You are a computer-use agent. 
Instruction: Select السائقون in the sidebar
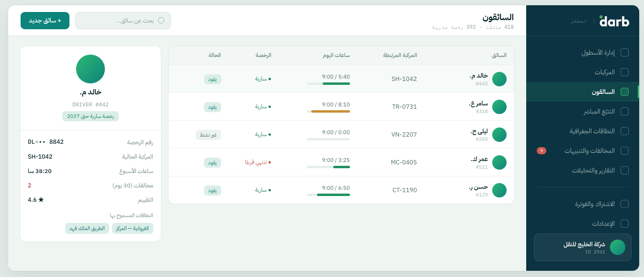click(x=583, y=92)
